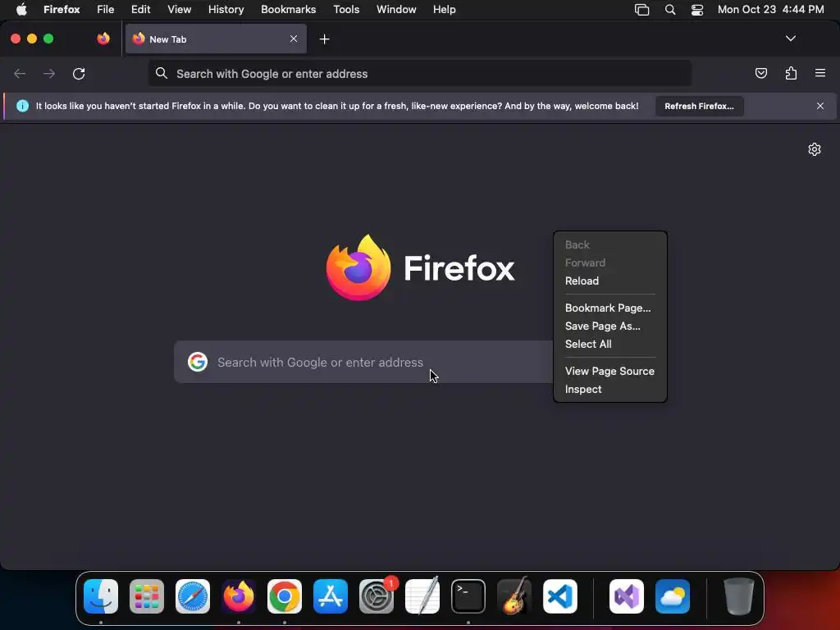
Task: Launch Safari from the dock
Action: point(193,596)
